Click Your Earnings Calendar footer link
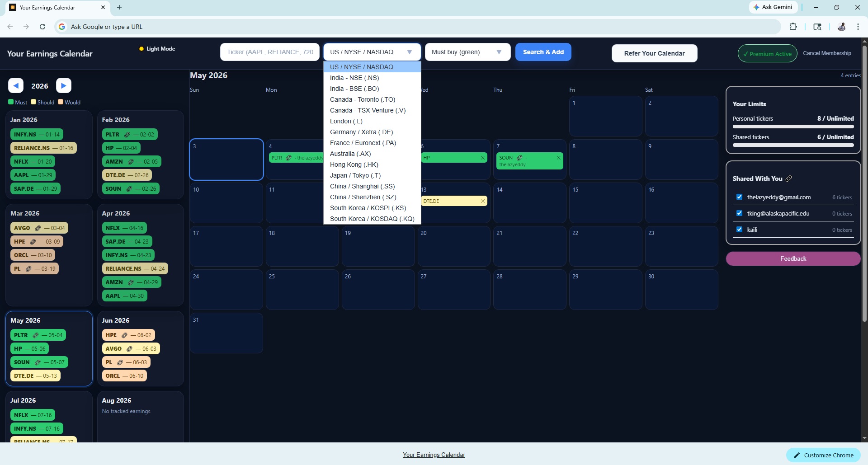The image size is (868, 465). point(434,455)
